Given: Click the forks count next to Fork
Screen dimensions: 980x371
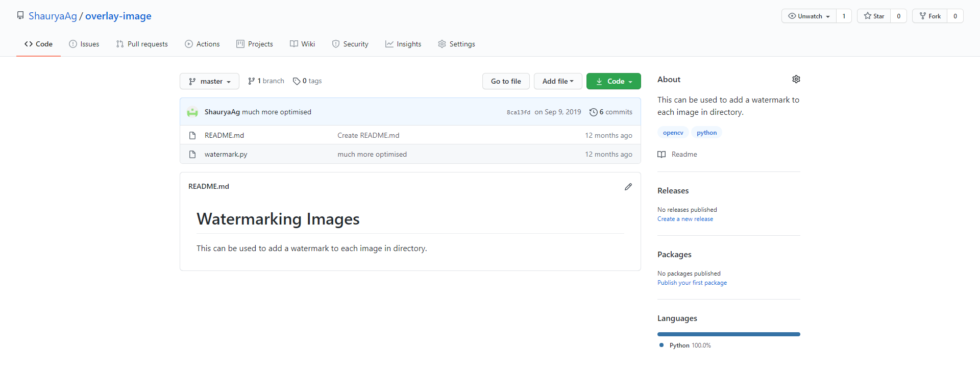Looking at the screenshot, I should 955,16.
